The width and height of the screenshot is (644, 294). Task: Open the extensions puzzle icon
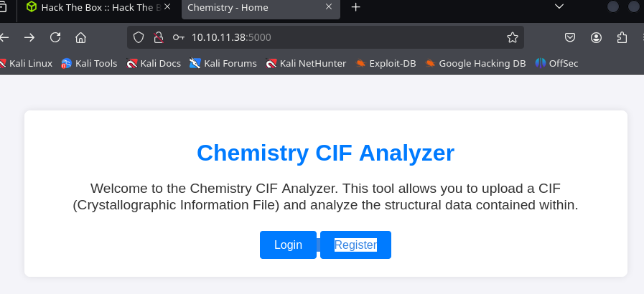point(622,37)
